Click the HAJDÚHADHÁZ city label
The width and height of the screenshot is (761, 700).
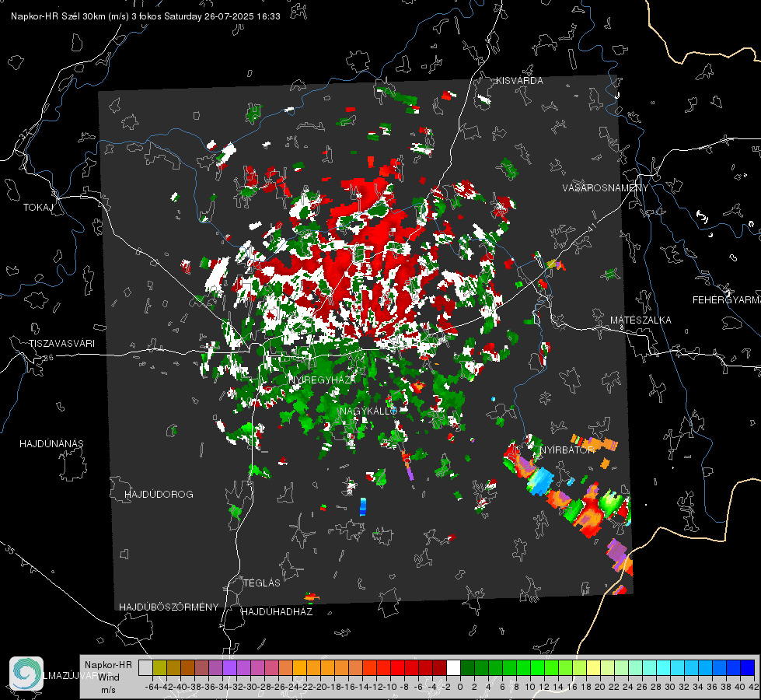pos(277,611)
